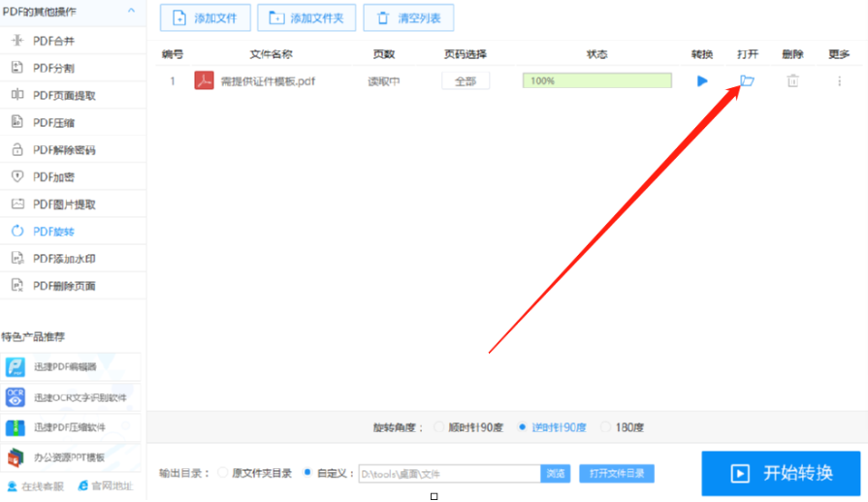Click the 在线客服 link
868x502 pixels.
pos(36,486)
